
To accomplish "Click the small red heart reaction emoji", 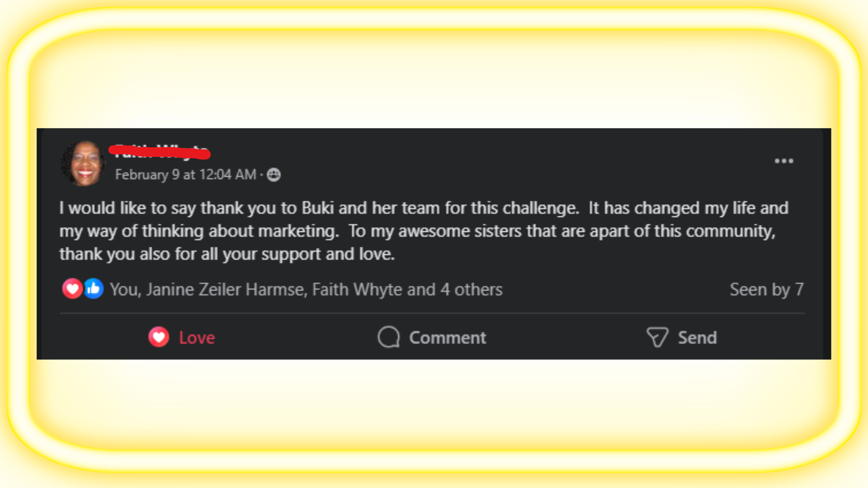I will (72, 289).
